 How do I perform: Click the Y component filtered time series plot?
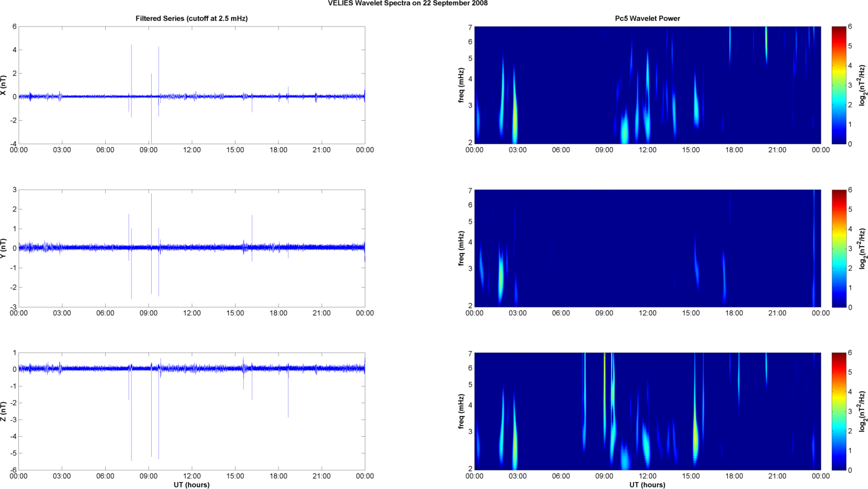coord(192,248)
